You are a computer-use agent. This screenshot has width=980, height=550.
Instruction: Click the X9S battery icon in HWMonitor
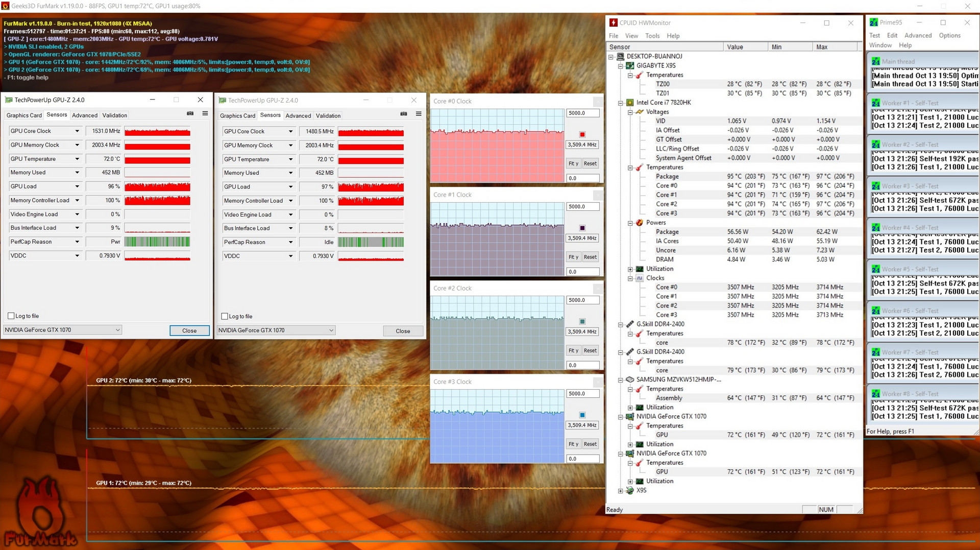[x=630, y=490]
